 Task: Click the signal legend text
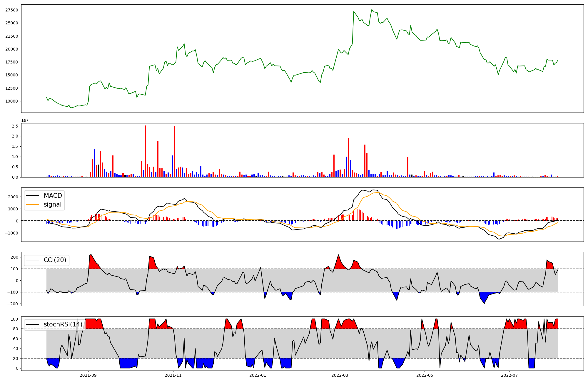52,205
